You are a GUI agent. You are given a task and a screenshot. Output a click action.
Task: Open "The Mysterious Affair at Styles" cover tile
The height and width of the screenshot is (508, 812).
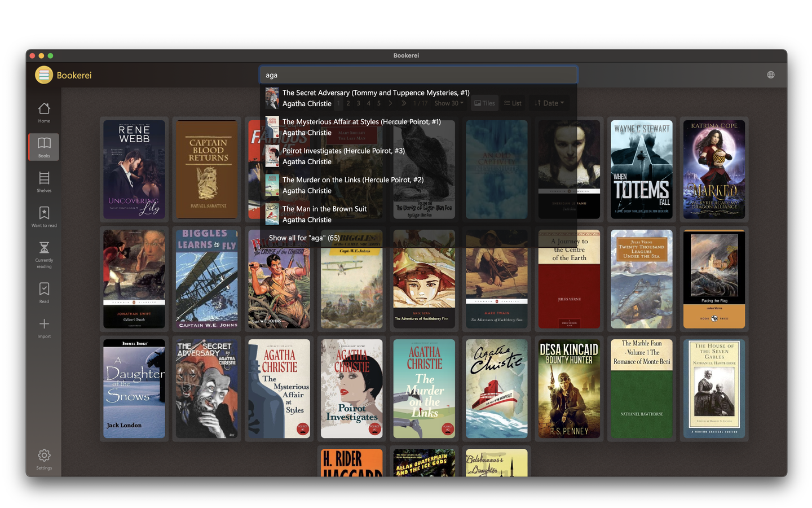click(279, 388)
